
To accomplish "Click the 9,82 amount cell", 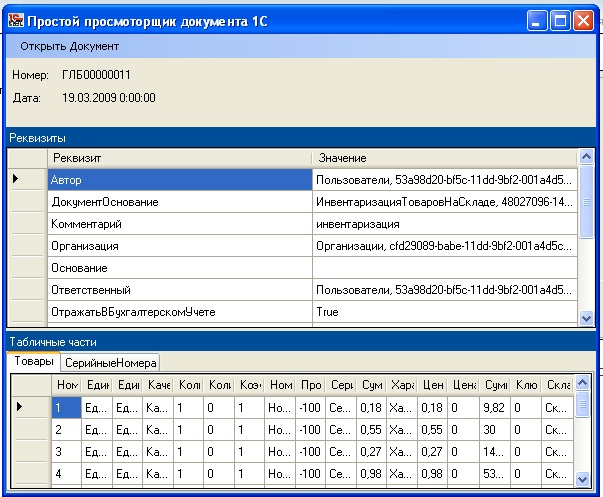I will (x=495, y=407).
